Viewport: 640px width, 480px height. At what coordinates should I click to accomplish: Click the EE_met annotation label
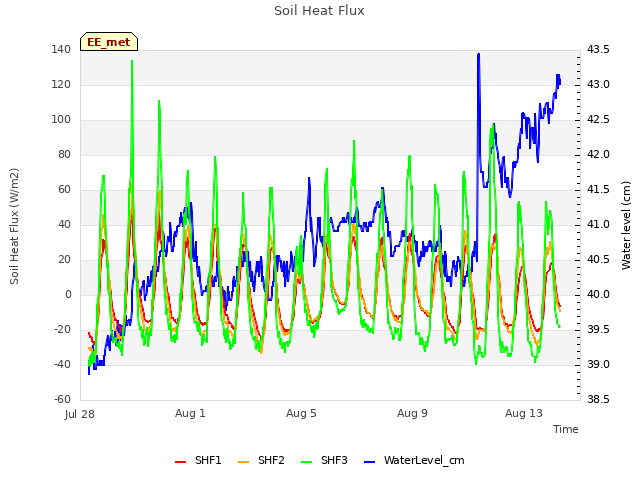click(x=109, y=42)
